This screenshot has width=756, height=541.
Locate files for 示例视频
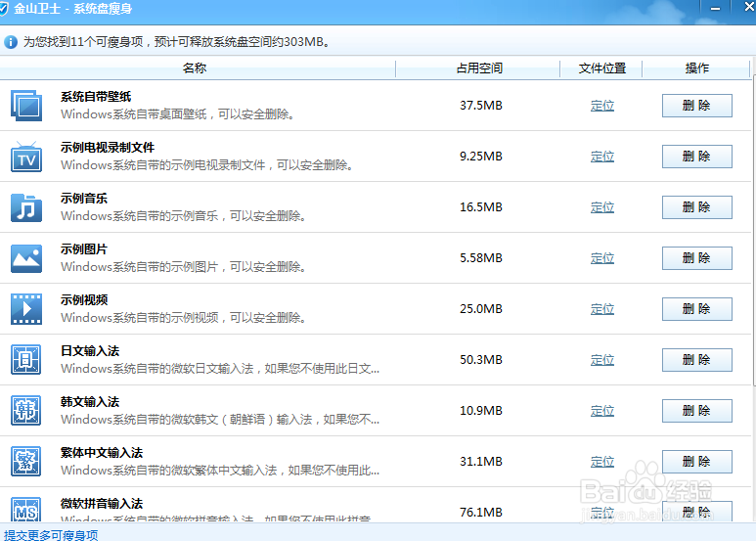click(x=602, y=309)
